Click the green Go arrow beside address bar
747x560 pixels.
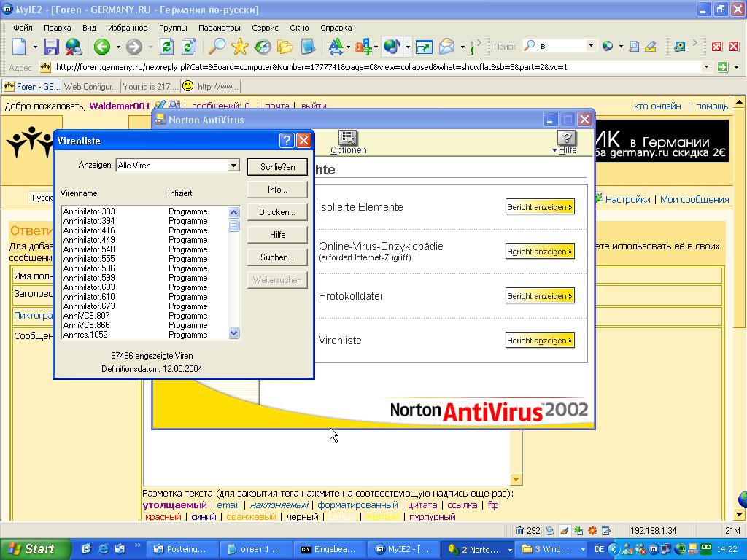(x=723, y=67)
